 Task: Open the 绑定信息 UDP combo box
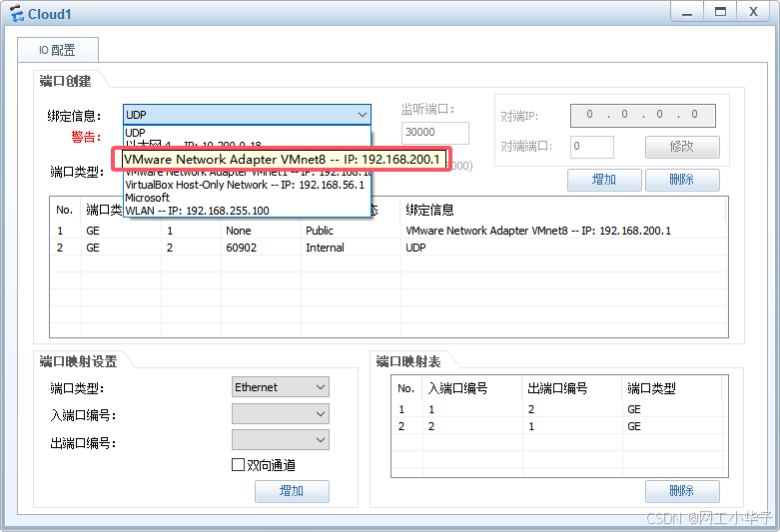247,115
